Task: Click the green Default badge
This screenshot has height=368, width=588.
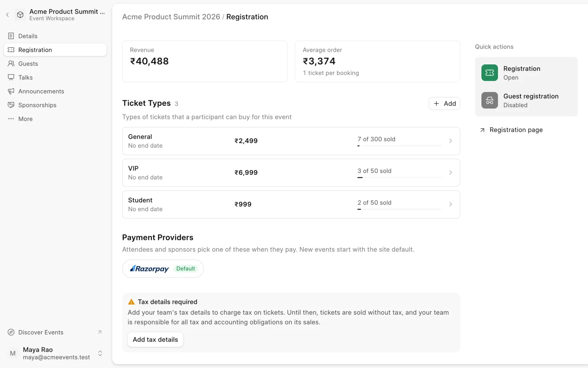Action: click(186, 269)
